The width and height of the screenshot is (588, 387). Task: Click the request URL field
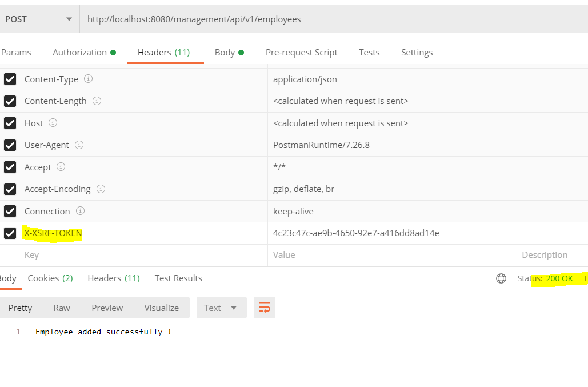click(x=331, y=19)
